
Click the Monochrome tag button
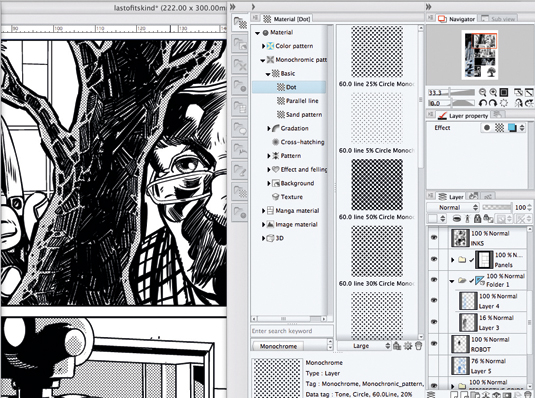point(278,346)
